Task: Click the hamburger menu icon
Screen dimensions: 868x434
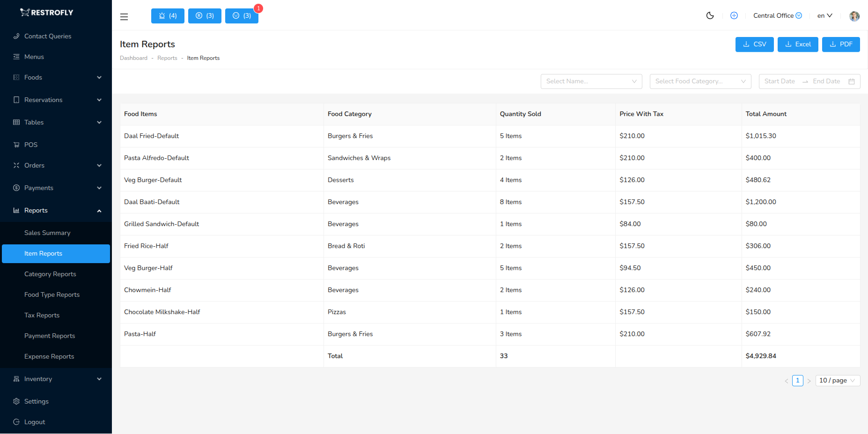Action: point(124,17)
